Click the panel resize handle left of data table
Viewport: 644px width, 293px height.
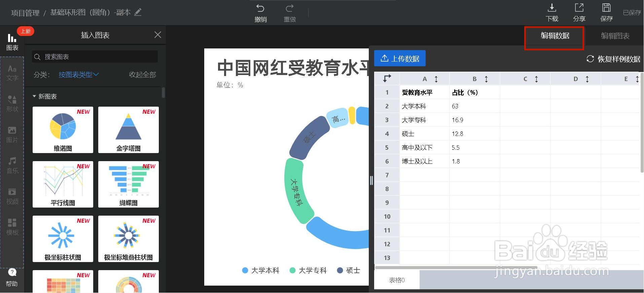tap(371, 181)
